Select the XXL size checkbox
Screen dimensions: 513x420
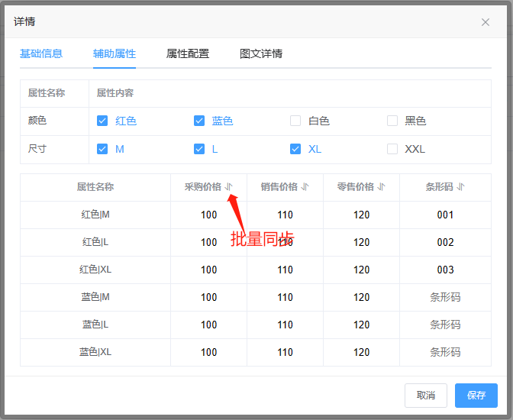392,149
